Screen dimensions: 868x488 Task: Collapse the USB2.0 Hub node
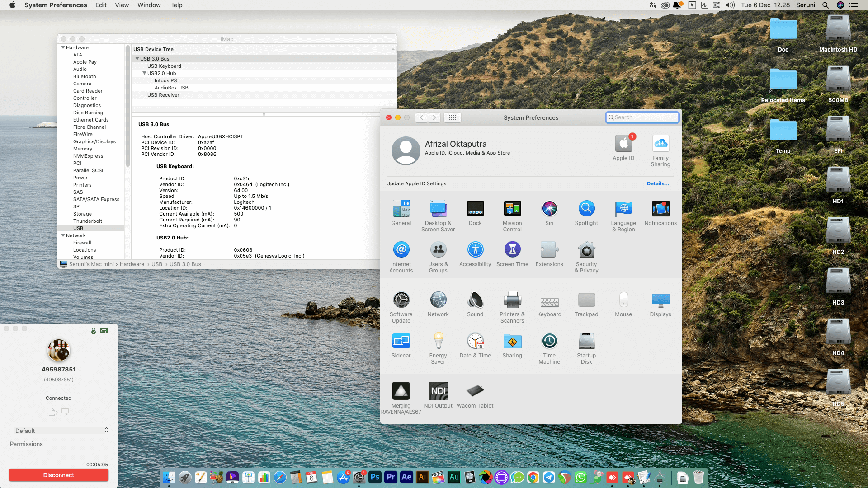point(145,73)
